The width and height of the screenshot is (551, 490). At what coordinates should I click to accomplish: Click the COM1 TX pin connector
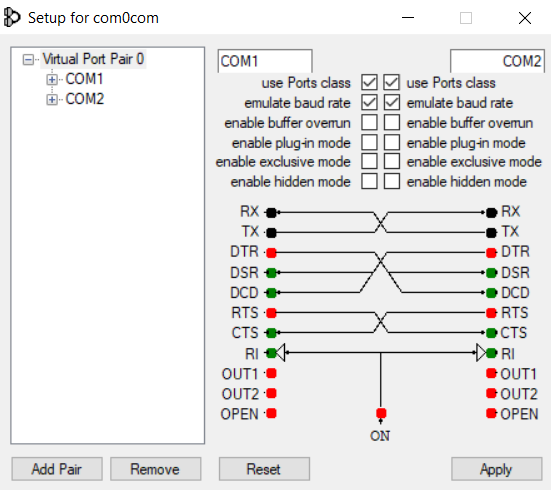271,232
